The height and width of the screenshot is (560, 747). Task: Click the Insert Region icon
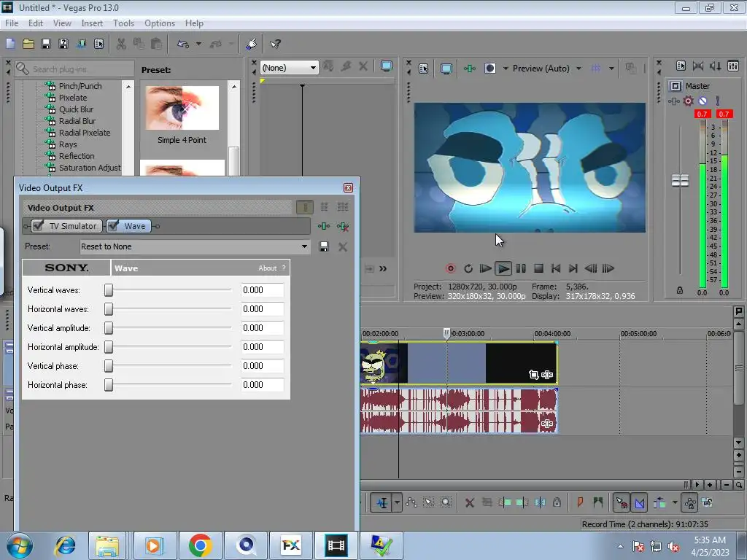coord(598,502)
